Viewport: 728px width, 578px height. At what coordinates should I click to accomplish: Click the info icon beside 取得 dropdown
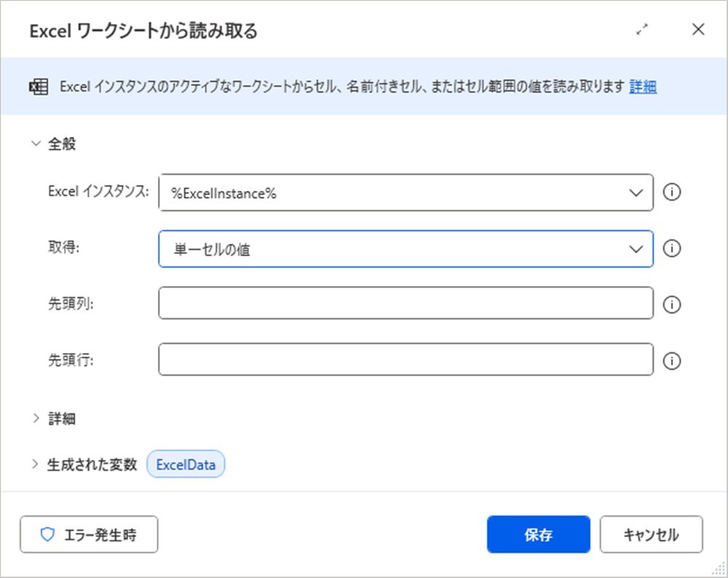coord(671,249)
